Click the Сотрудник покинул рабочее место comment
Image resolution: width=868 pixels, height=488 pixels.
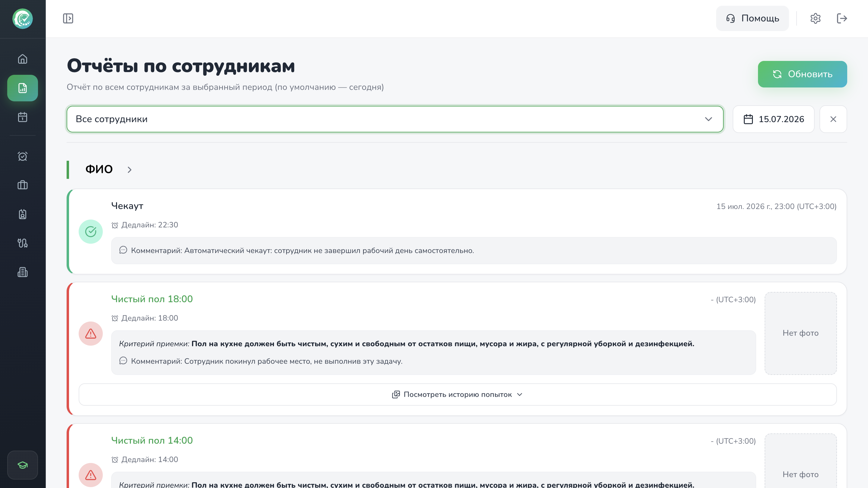(x=267, y=361)
